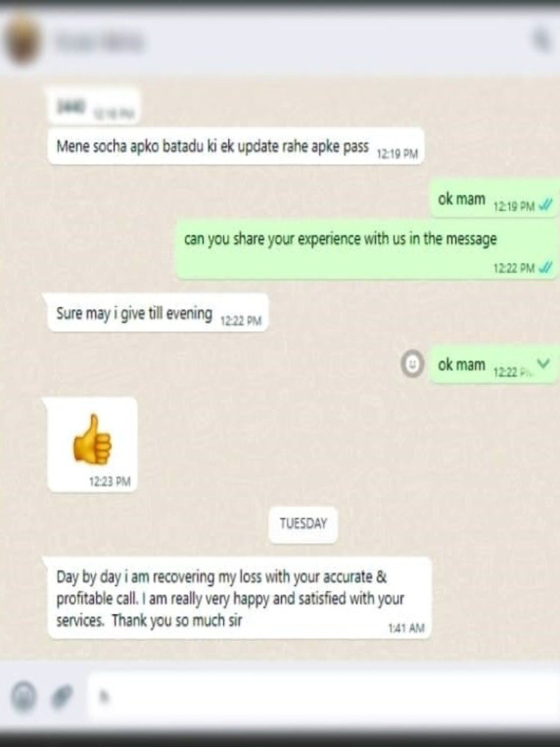The image size is (560, 747).
Task: Open message options chevron on ok mam
Action: click(544, 364)
